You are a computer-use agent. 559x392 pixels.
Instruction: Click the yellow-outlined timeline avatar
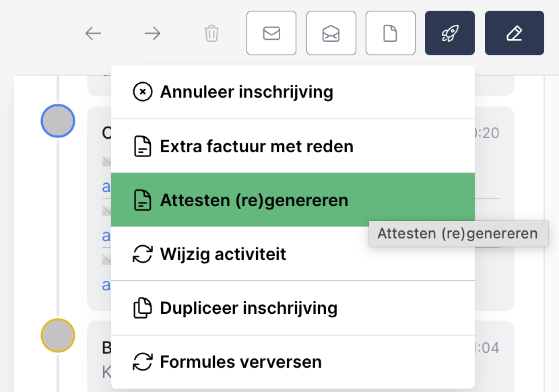(58, 335)
